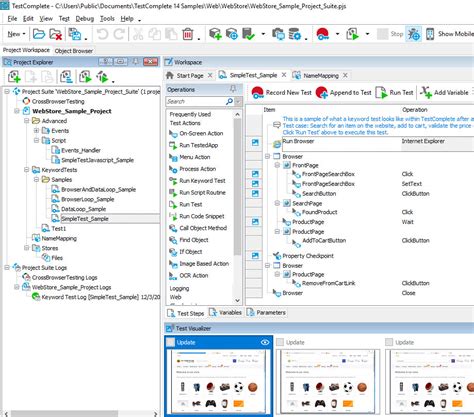This screenshot has height=417, width=474.
Task: Switch to the Variables tab
Action: click(x=225, y=313)
